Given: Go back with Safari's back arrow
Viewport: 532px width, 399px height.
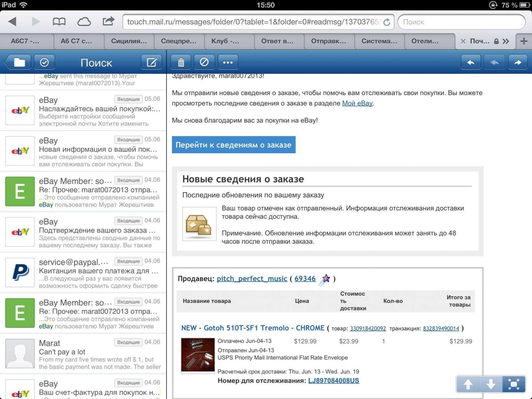Looking at the screenshot, I should 12,22.
